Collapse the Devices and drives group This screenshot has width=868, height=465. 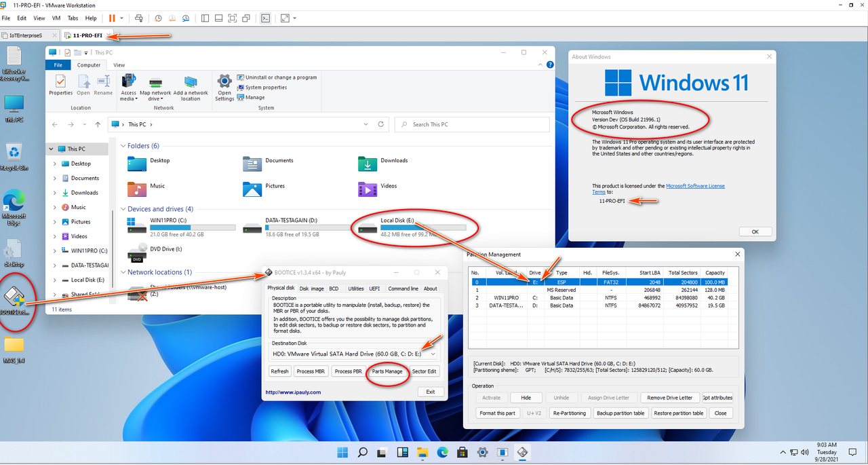point(123,209)
